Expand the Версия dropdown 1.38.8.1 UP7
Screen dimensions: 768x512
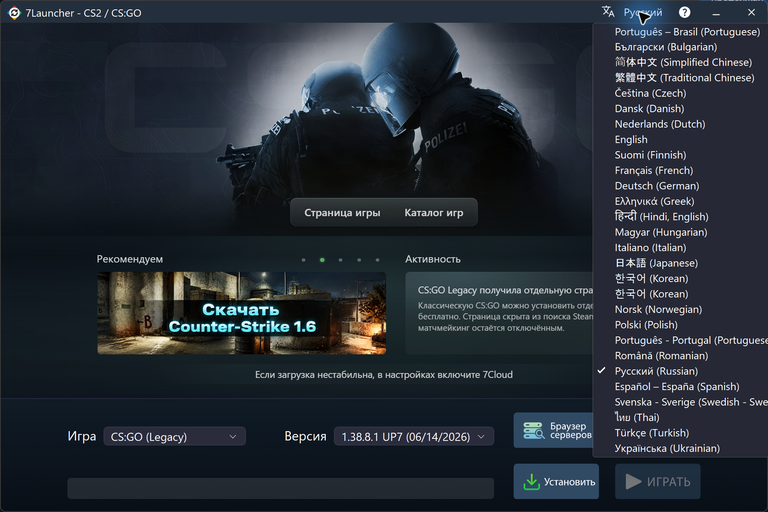click(414, 437)
